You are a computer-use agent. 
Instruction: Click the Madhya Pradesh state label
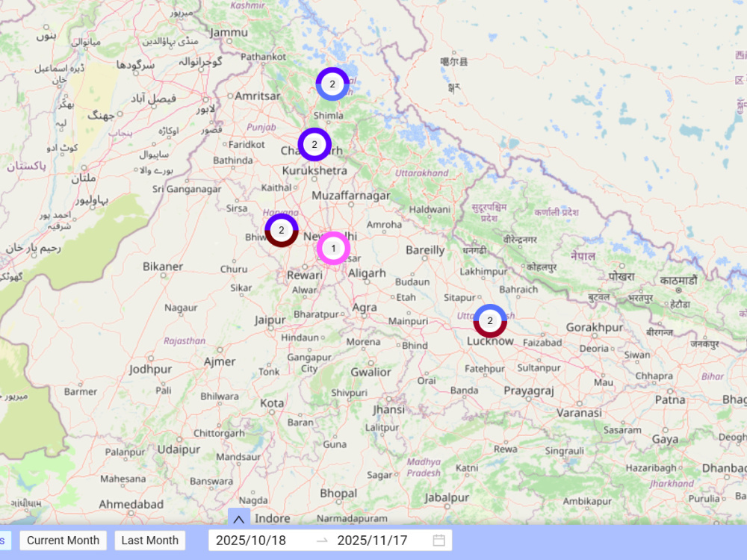[424, 467]
